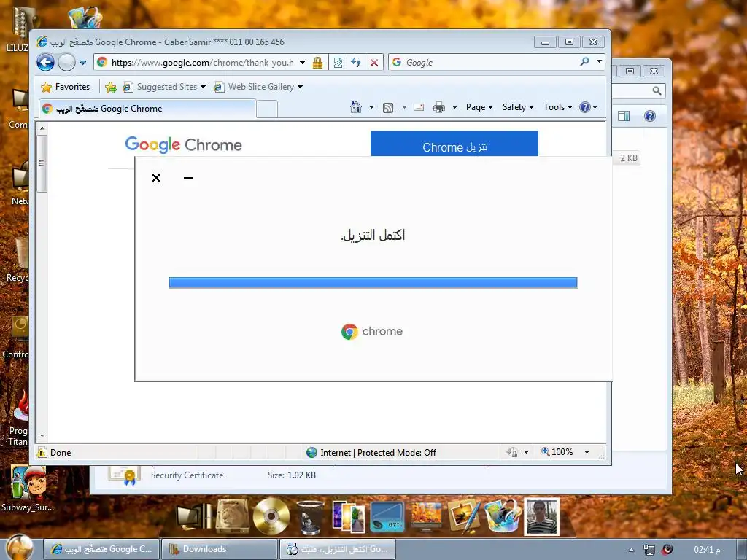Expand the zoom level dropdown arrow
747x560 pixels.
coord(587,452)
